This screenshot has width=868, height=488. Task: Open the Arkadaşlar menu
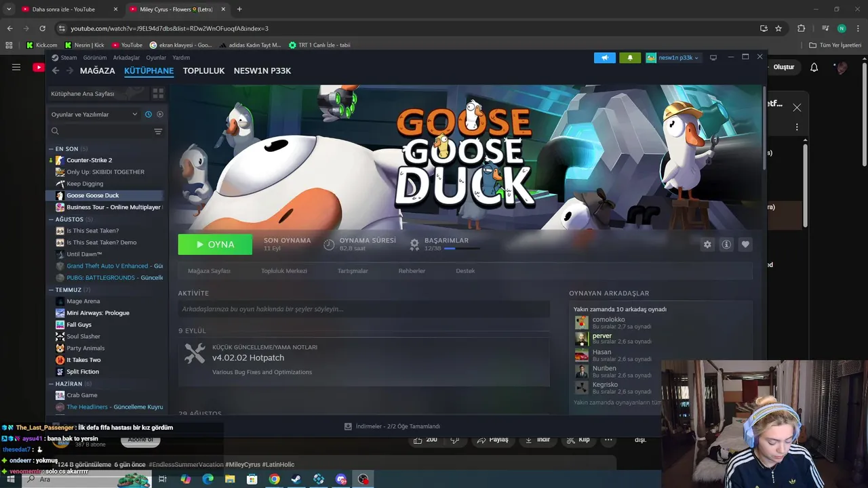(126, 58)
